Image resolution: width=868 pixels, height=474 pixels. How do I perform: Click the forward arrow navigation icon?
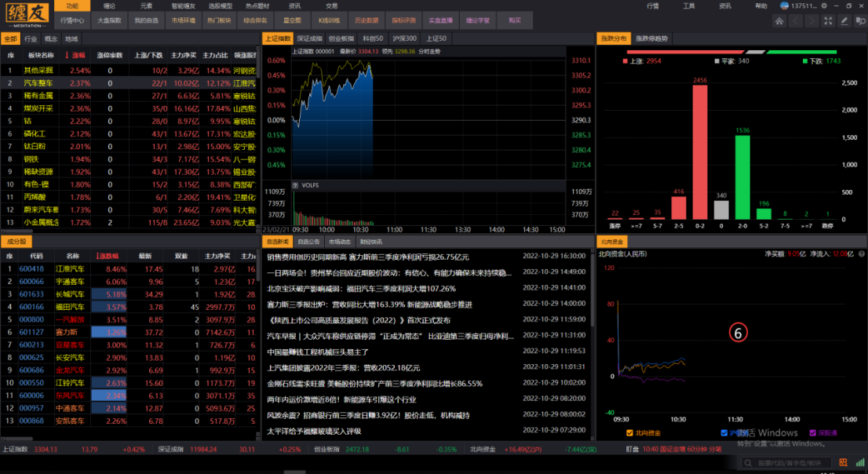tap(812, 20)
